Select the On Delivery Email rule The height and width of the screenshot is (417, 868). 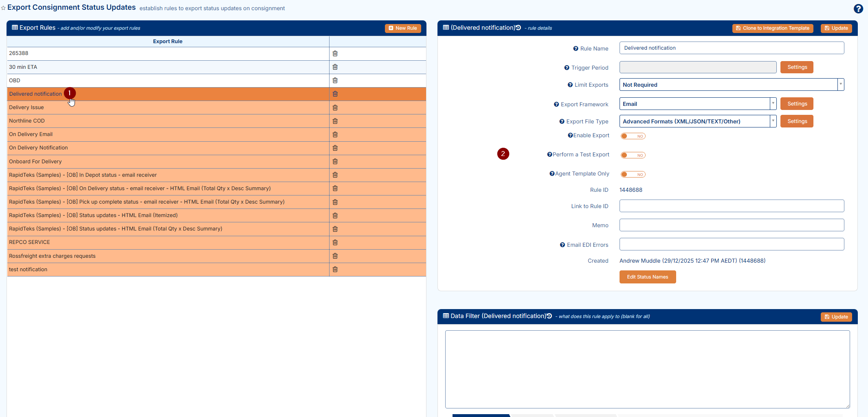(31, 134)
